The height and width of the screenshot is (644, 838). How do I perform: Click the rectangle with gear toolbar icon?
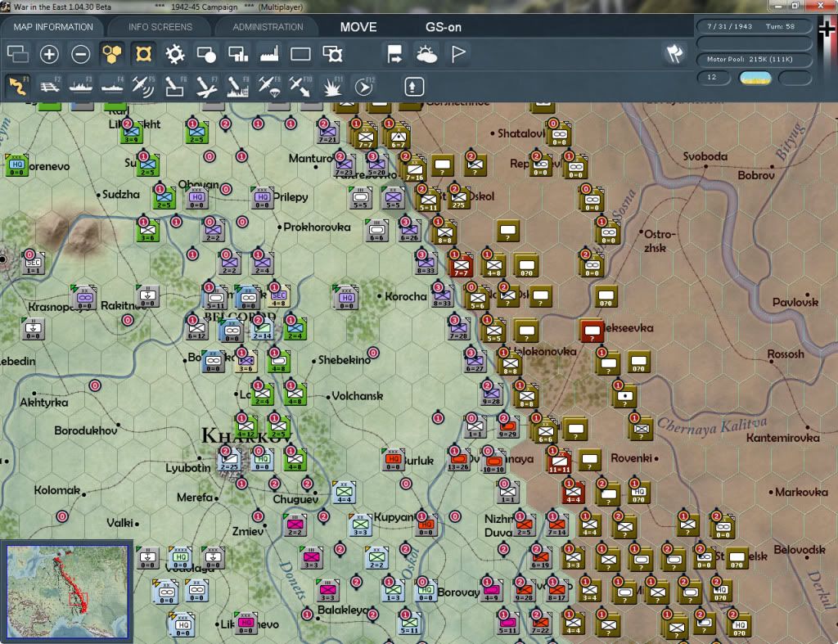(x=332, y=54)
